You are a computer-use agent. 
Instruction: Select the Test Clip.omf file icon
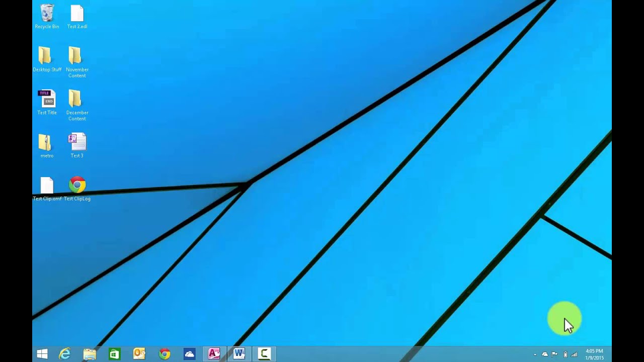coord(47,189)
